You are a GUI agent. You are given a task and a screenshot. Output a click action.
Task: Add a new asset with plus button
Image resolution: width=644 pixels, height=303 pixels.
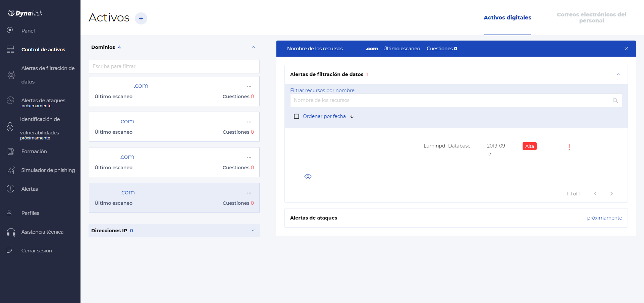click(141, 18)
